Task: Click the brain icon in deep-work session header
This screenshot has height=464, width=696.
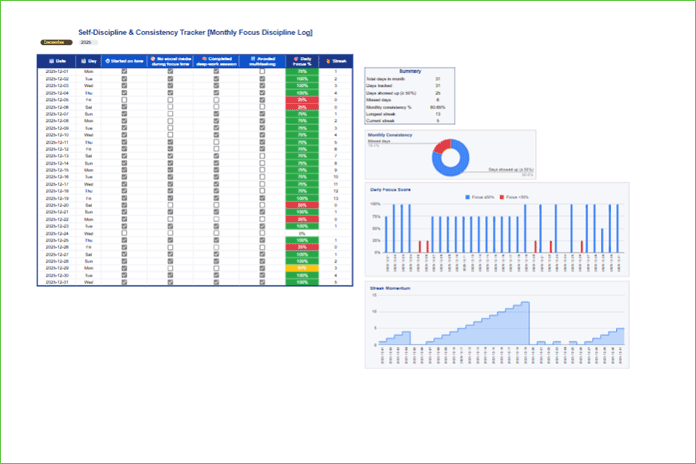Action: click(x=204, y=59)
